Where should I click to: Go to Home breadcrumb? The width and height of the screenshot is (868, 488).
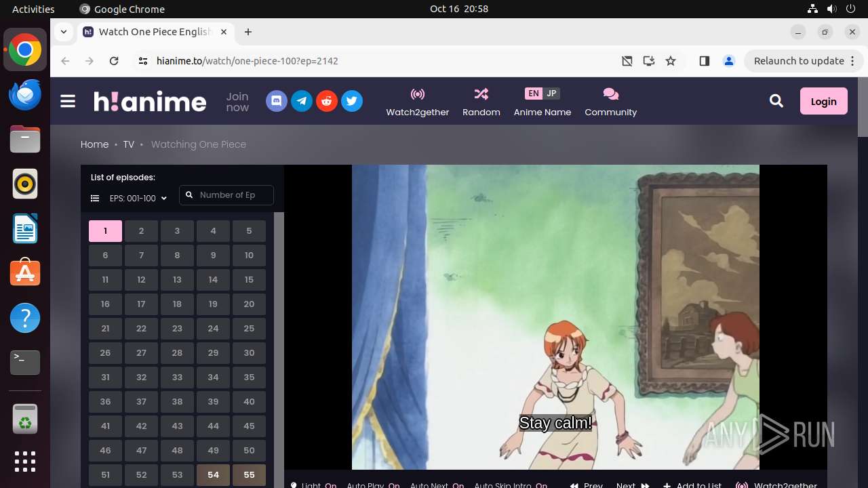[x=94, y=144]
